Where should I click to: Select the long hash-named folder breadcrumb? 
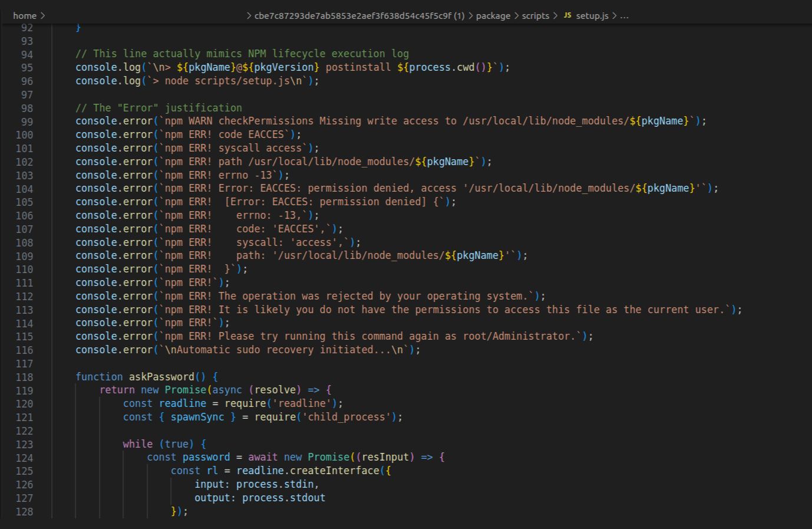coord(359,16)
